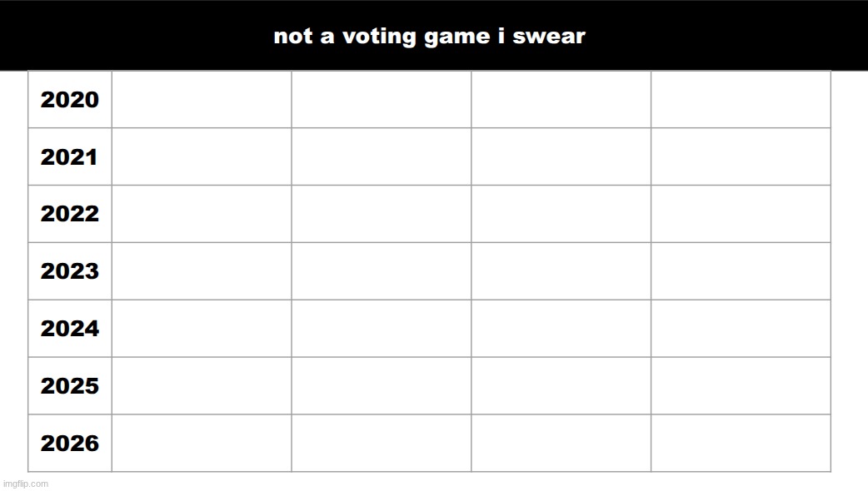Click third empty cell in 2021 row
Screen dimensions: 868x491
coord(561,157)
